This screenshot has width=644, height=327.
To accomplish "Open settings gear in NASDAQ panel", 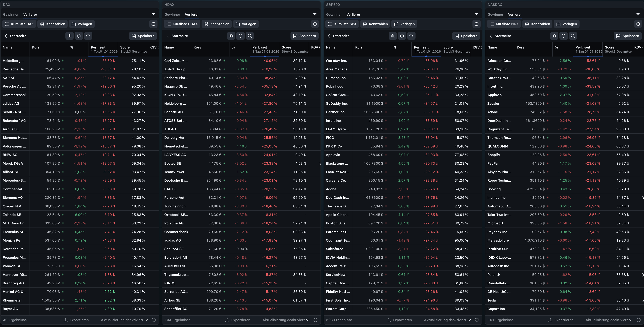I will [x=638, y=24].
